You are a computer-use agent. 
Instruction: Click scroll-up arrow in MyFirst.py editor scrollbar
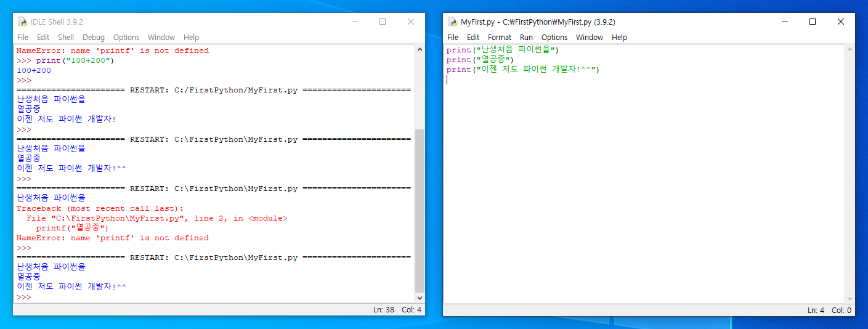[x=850, y=50]
